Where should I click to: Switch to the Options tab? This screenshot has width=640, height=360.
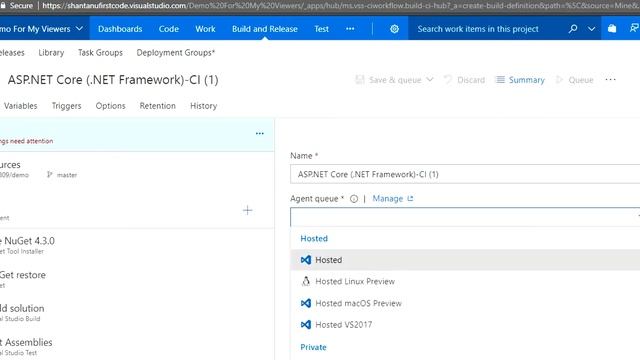pos(110,106)
